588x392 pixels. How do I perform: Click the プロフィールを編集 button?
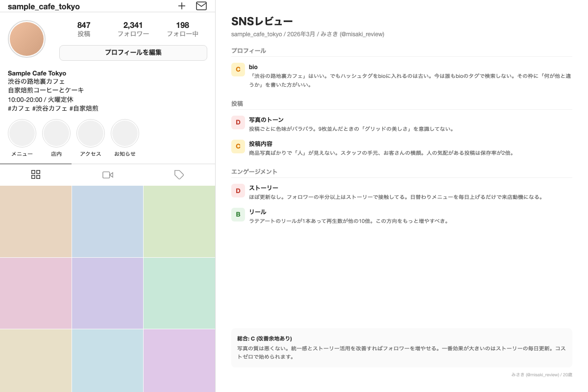pos(133,52)
